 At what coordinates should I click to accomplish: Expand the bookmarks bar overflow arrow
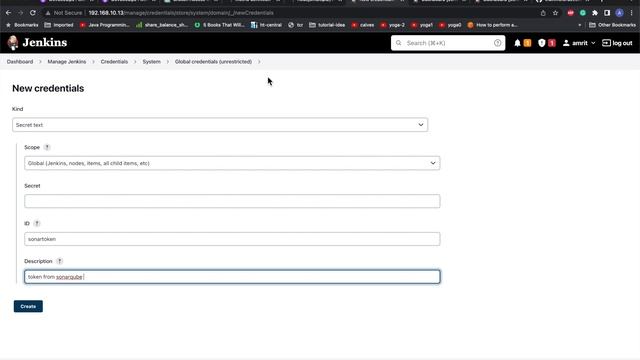click(580, 25)
